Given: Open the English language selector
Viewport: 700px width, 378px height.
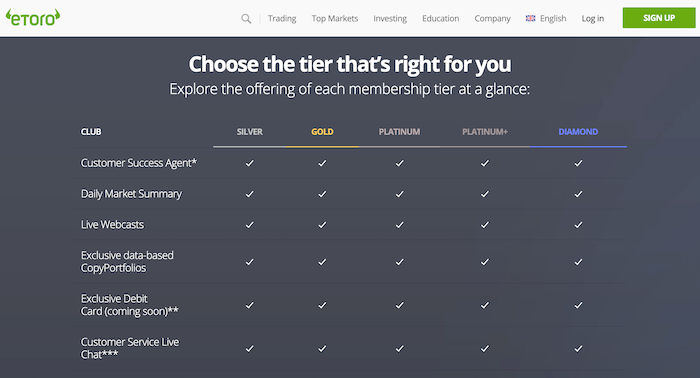Looking at the screenshot, I should [553, 18].
